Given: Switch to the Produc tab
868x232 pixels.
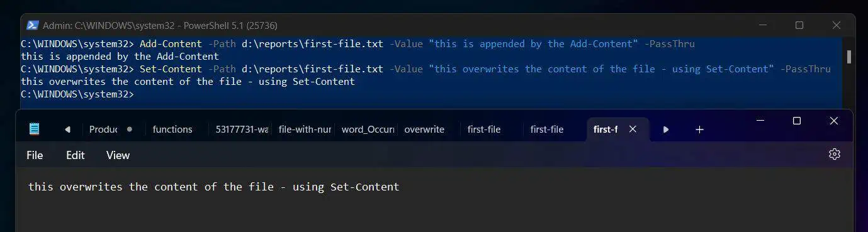Looking at the screenshot, I should 104,130.
